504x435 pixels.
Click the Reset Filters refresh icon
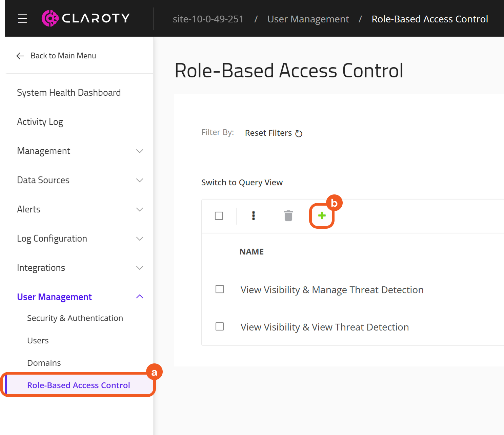(299, 133)
